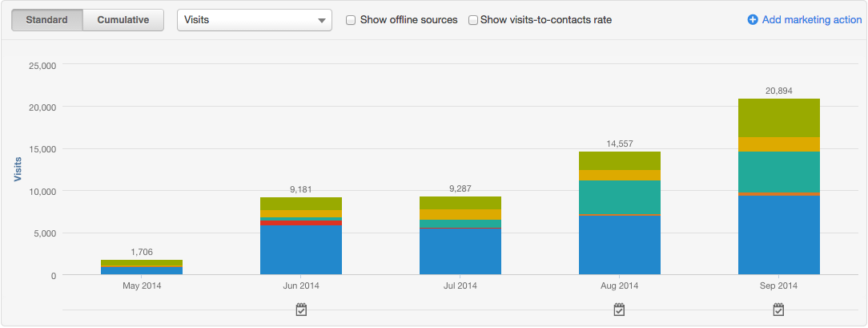The width and height of the screenshot is (868, 328).
Task: Open the Visits metric dropdown
Action: pos(254,20)
